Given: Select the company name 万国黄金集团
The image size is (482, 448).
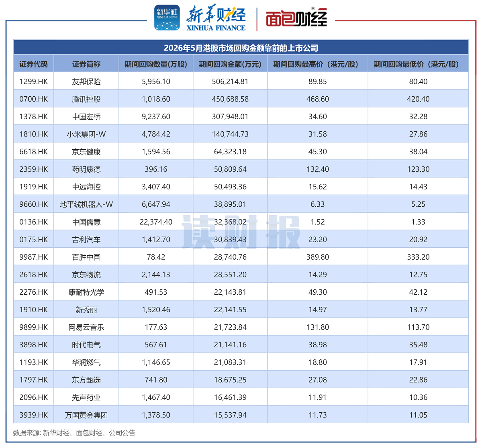Looking at the screenshot, I should (x=86, y=415).
